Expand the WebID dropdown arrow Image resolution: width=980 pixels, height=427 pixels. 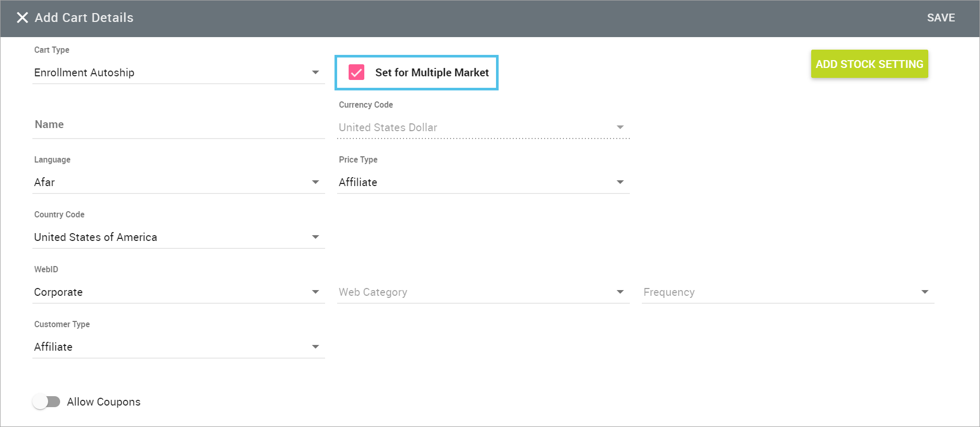pyautogui.click(x=315, y=292)
